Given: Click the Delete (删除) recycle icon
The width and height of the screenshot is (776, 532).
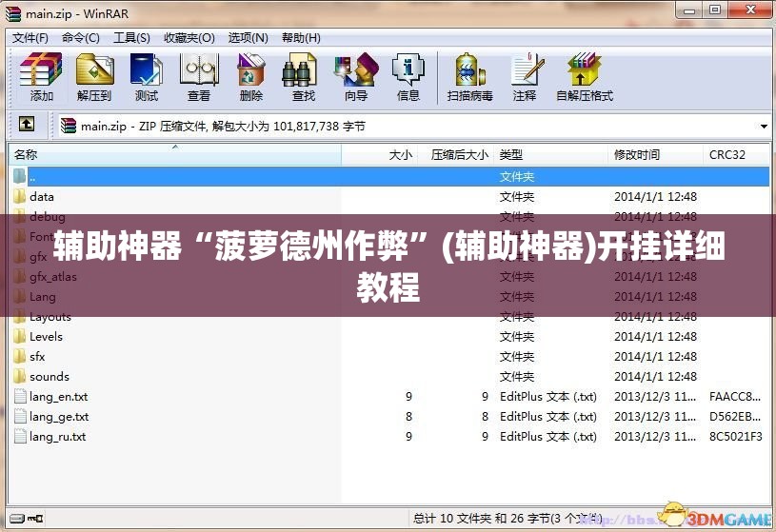Looking at the screenshot, I should tap(251, 70).
